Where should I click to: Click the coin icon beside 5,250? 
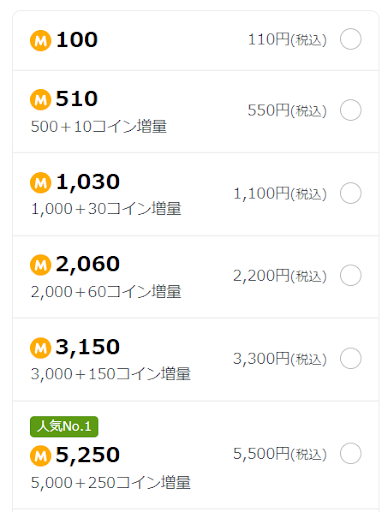(x=41, y=456)
